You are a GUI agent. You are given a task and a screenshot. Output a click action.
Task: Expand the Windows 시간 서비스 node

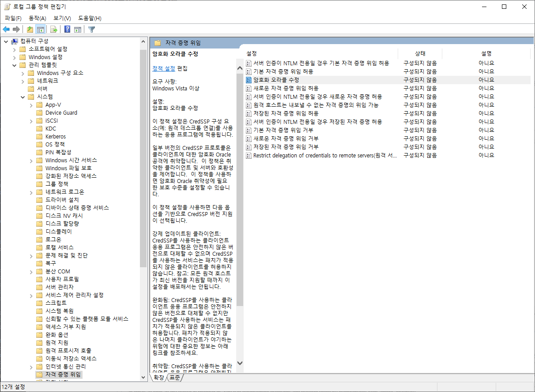31,160
